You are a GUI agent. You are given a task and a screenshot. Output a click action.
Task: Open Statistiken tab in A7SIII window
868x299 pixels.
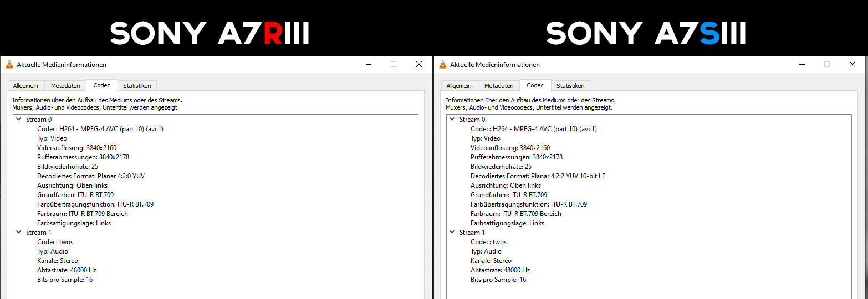point(570,86)
